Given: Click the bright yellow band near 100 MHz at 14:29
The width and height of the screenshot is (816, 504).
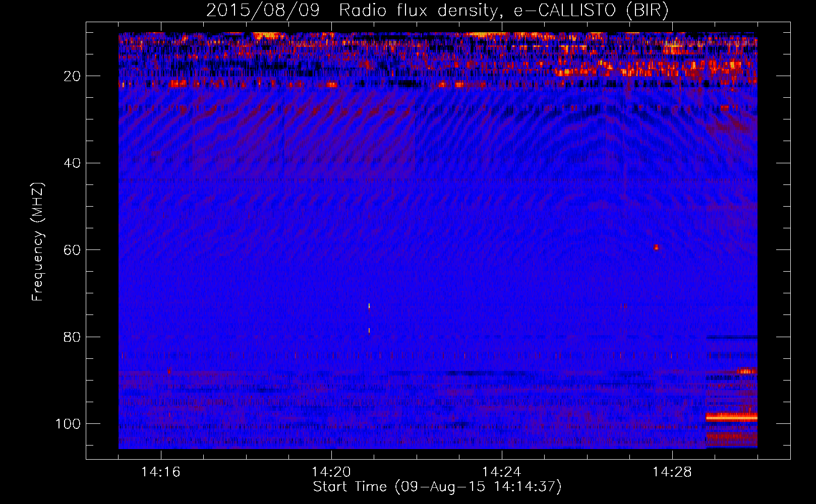Looking at the screenshot, I should (x=731, y=417).
